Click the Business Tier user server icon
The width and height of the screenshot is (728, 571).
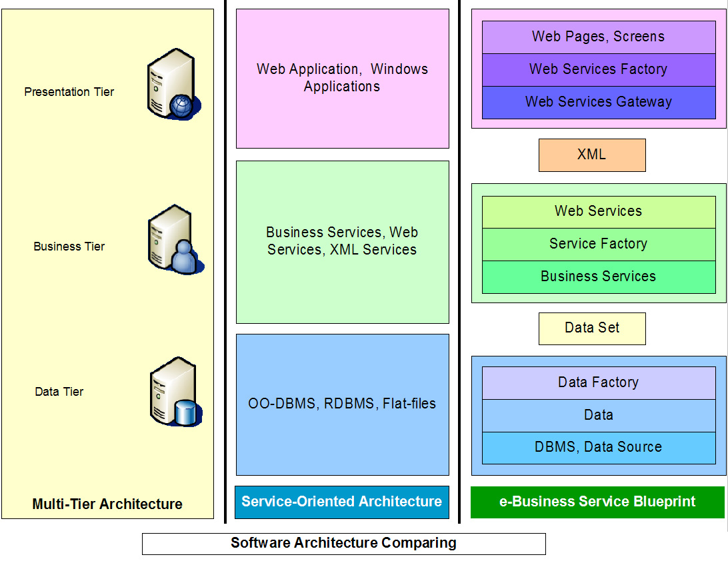point(175,240)
